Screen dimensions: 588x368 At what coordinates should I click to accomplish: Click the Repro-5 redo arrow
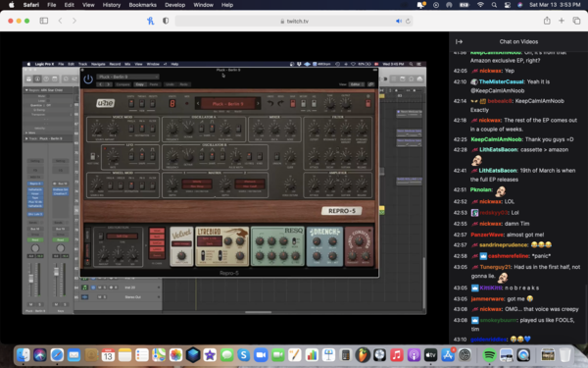pyautogui.click(x=280, y=103)
